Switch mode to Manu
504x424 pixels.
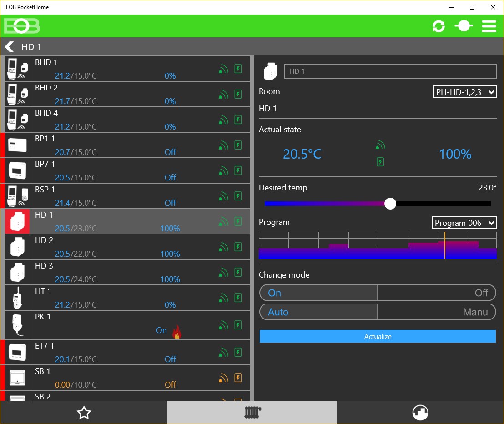[437, 312]
